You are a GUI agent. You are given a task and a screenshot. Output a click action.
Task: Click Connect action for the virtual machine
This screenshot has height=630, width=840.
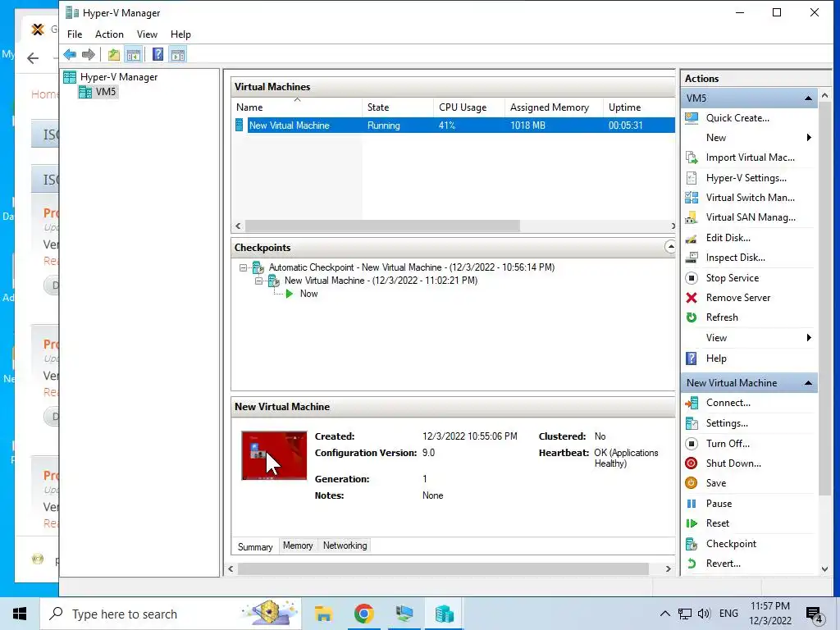(728, 403)
